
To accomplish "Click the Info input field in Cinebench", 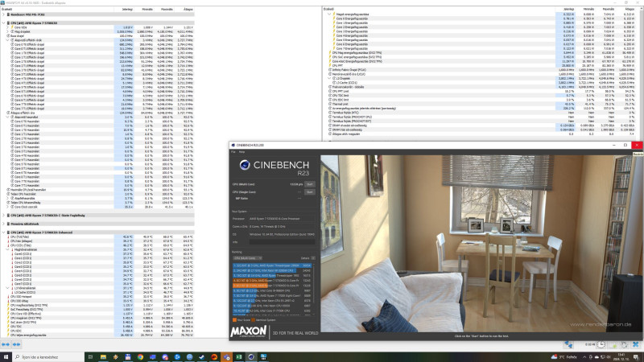I will pos(283,242).
